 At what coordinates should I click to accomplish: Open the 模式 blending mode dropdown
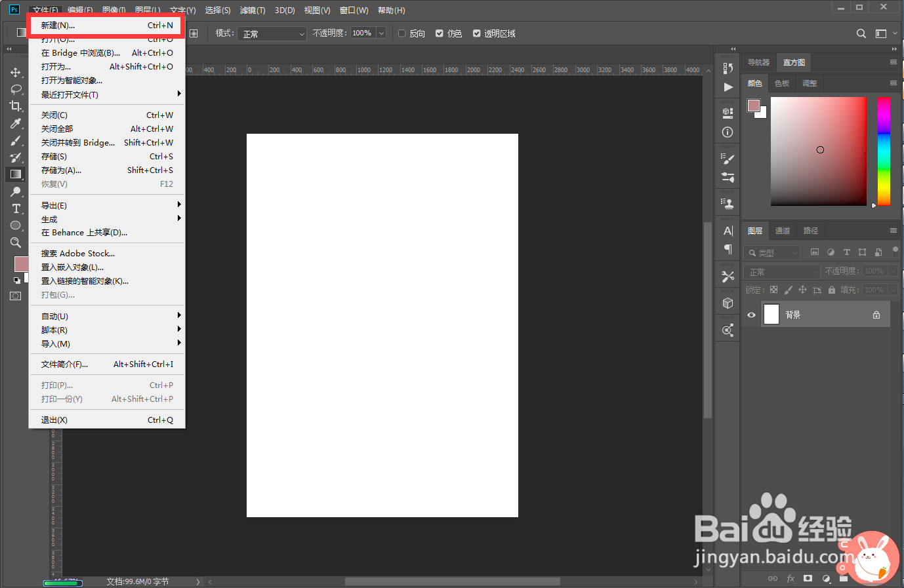[x=271, y=33]
